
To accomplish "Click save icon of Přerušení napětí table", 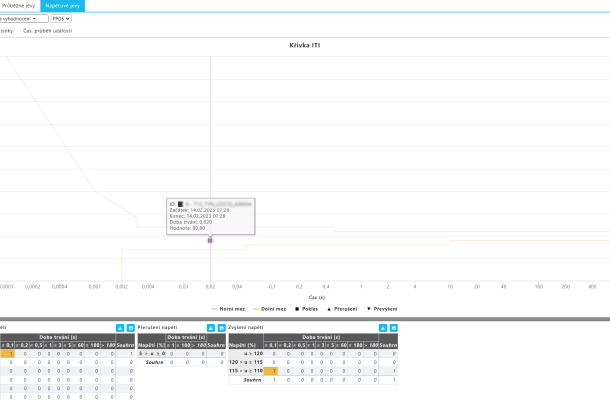I will 220,328.
